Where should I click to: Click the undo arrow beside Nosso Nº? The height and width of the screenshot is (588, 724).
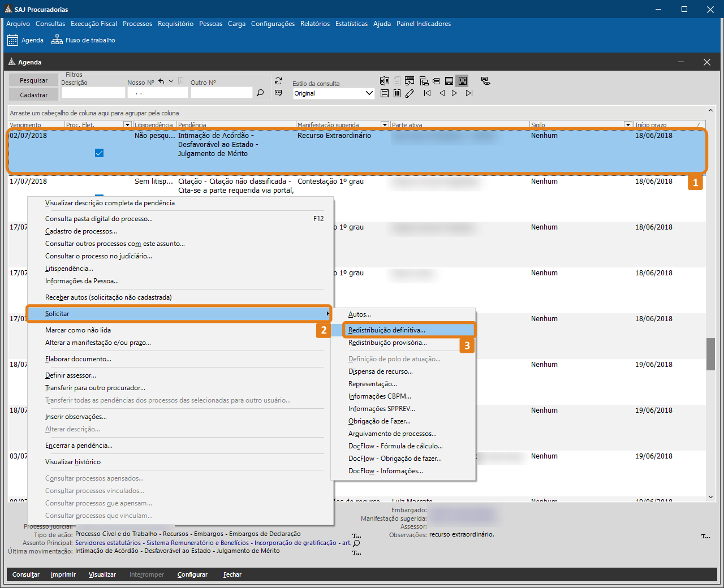(162, 81)
